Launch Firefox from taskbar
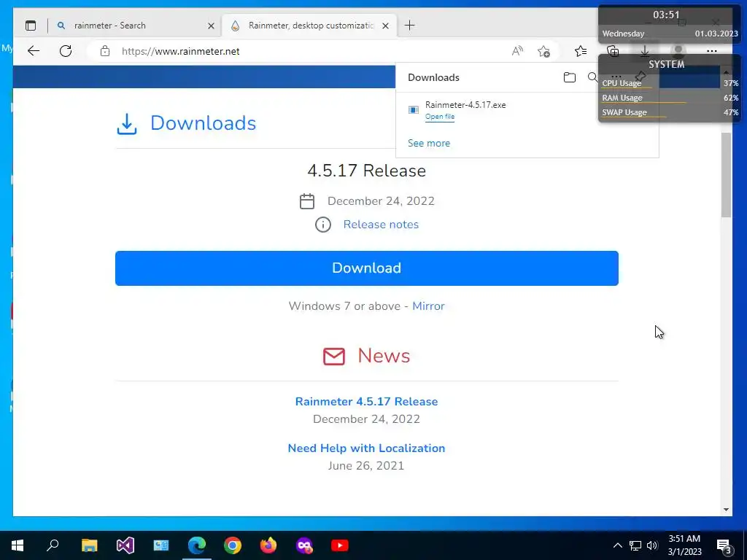Image resolution: width=747 pixels, height=560 pixels. tap(268, 545)
